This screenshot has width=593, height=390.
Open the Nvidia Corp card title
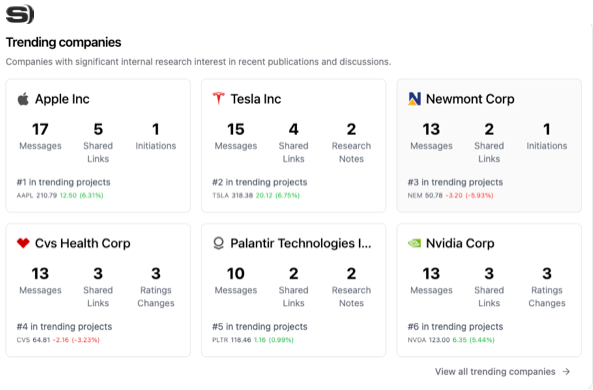coord(460,243)
